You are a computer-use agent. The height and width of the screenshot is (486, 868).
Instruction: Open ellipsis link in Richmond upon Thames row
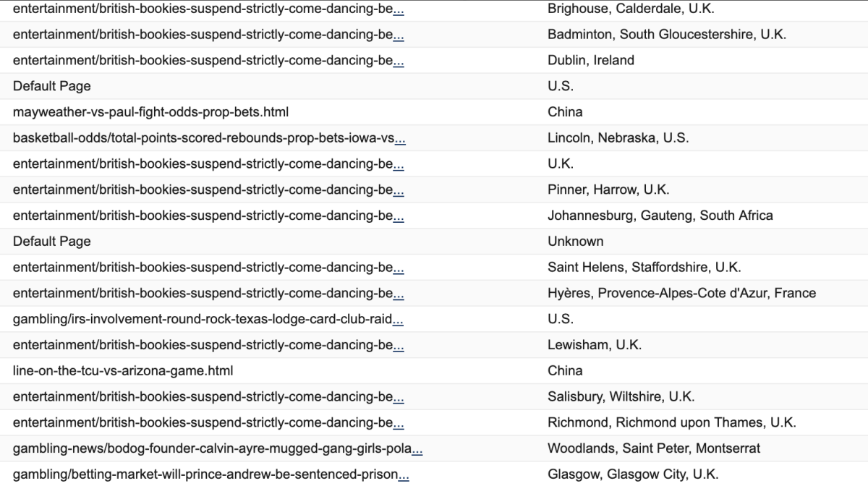click(x=399, y=422)
